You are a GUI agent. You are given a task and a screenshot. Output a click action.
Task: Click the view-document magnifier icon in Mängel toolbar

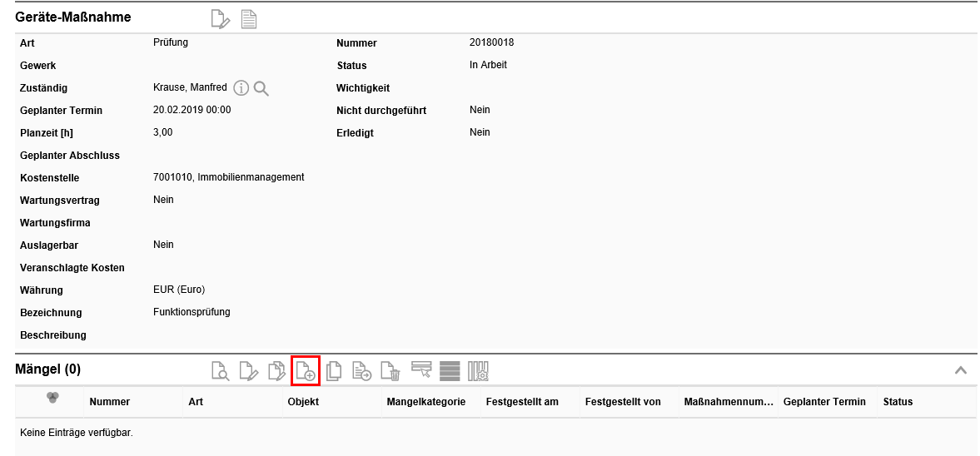pyautogui.click(x=220, y=371)
